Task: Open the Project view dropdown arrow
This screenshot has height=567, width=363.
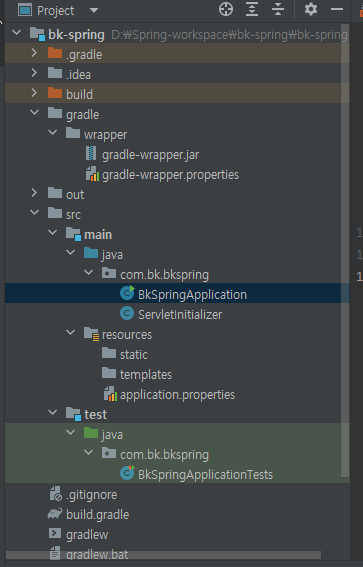Action: coord(94,10)
